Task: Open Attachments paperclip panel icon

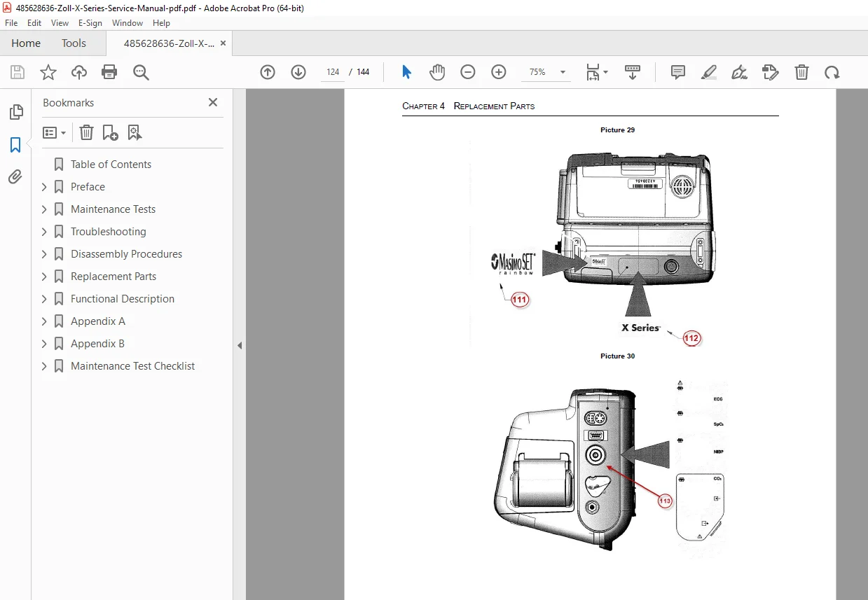Action: coord(15,176)
